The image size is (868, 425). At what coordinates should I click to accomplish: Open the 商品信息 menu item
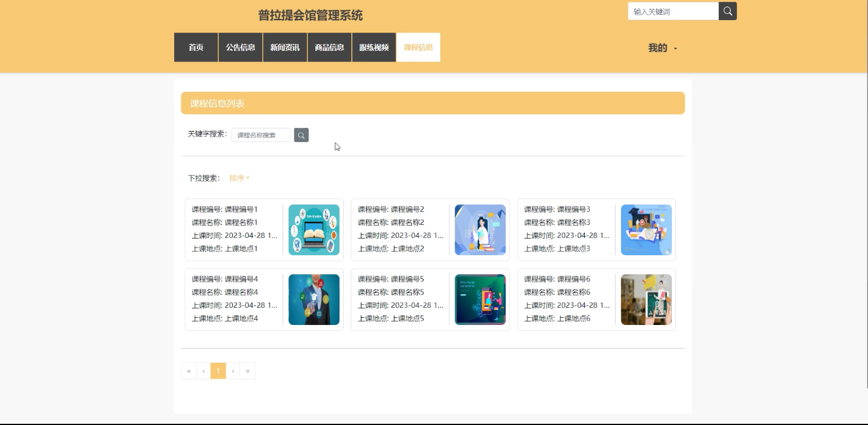tap(328, 47)
